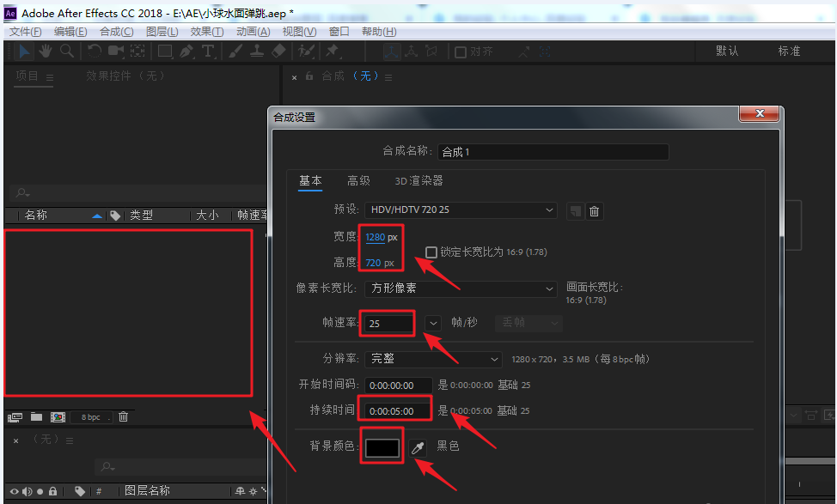
Task: Select the Unified Camera tool
Action: [x=115, y=52]
